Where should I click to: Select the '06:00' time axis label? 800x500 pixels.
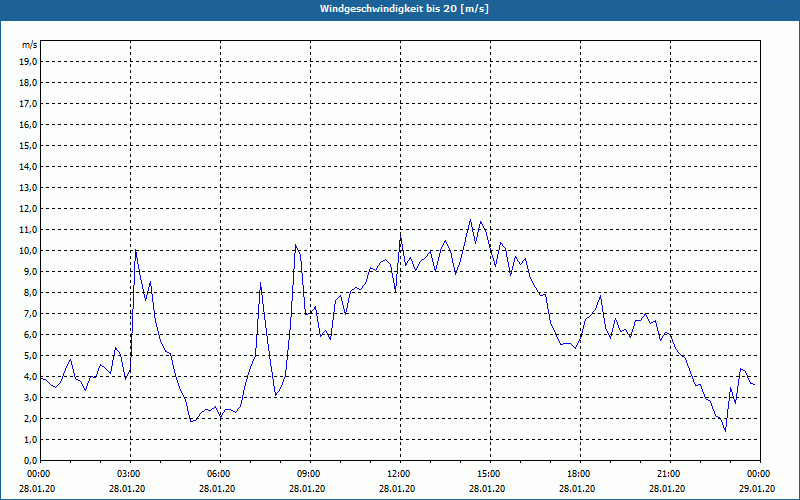tap(220, 474)
